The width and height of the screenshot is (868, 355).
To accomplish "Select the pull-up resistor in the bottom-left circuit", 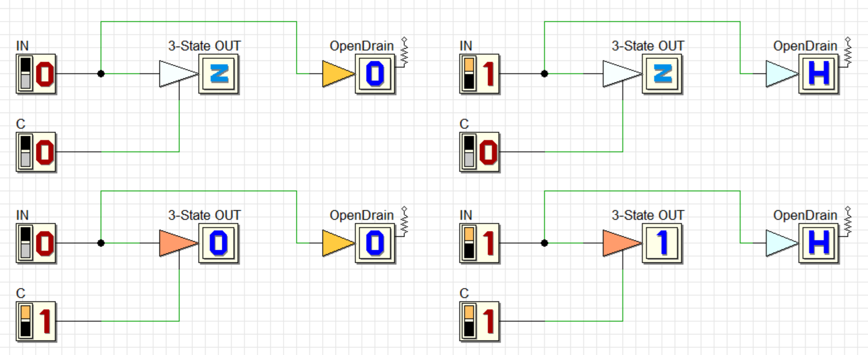I will coord(404,221).
